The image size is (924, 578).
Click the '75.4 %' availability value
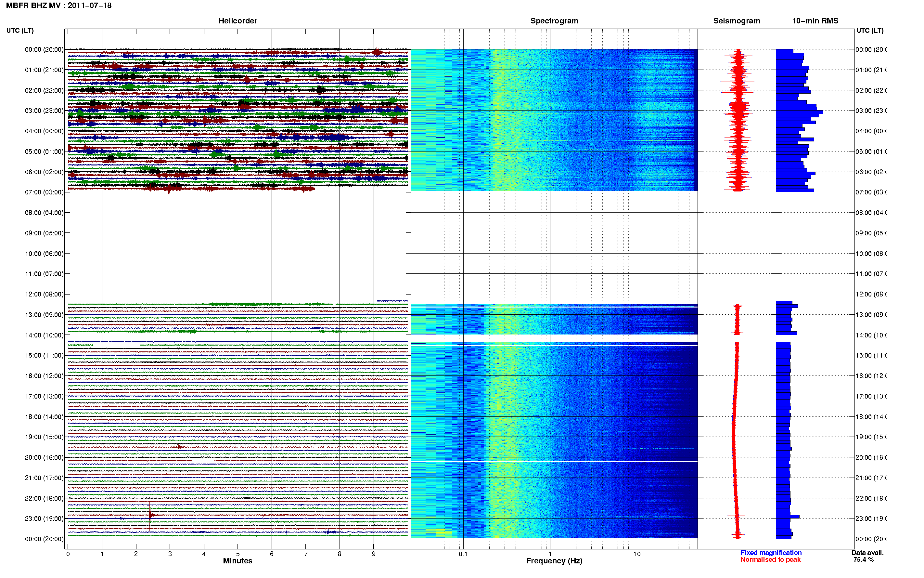863,560
